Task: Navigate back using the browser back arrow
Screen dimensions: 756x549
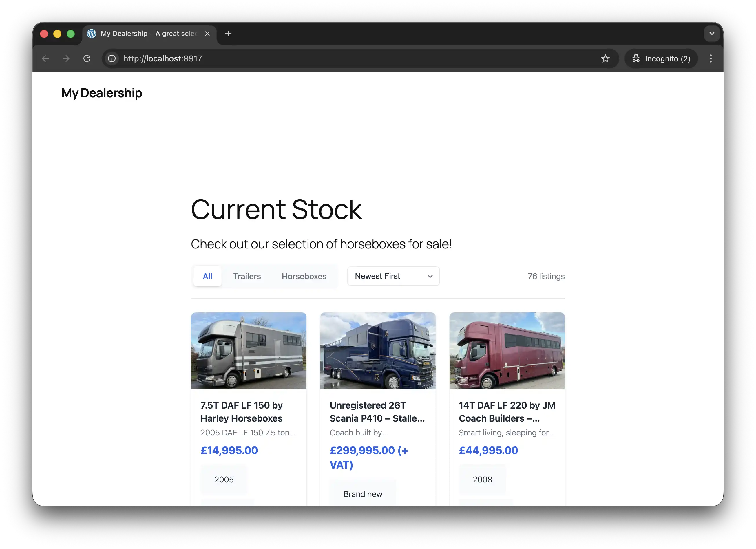Action: point(45,58)
